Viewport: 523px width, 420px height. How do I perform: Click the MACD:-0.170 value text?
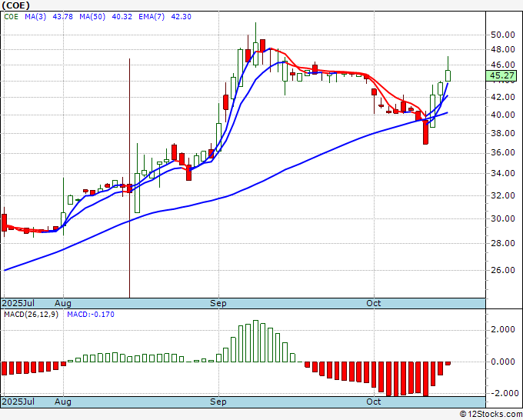tap(91, 315)
